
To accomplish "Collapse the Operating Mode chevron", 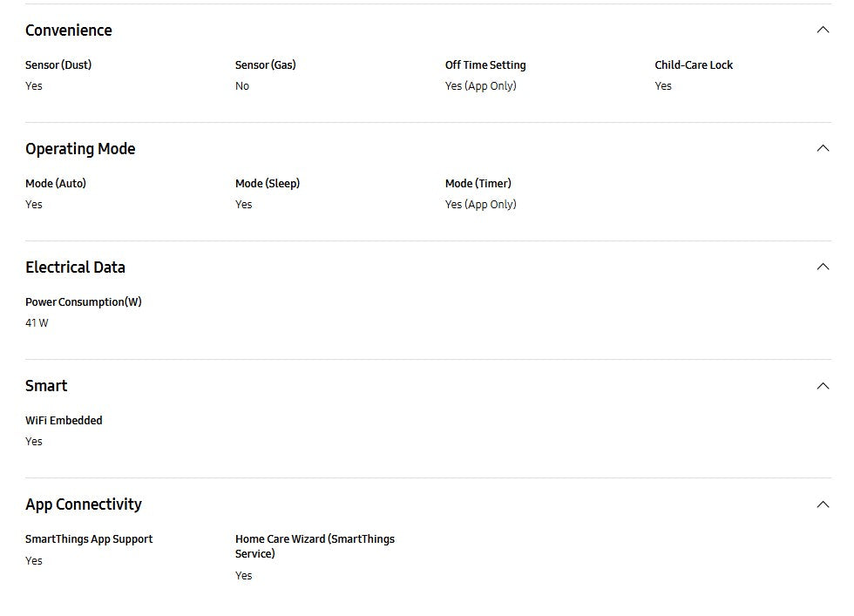I will point(823,149).
